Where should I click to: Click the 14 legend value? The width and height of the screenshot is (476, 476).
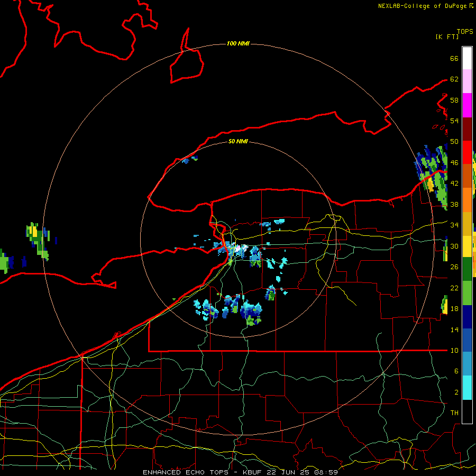tap(454, 329)
